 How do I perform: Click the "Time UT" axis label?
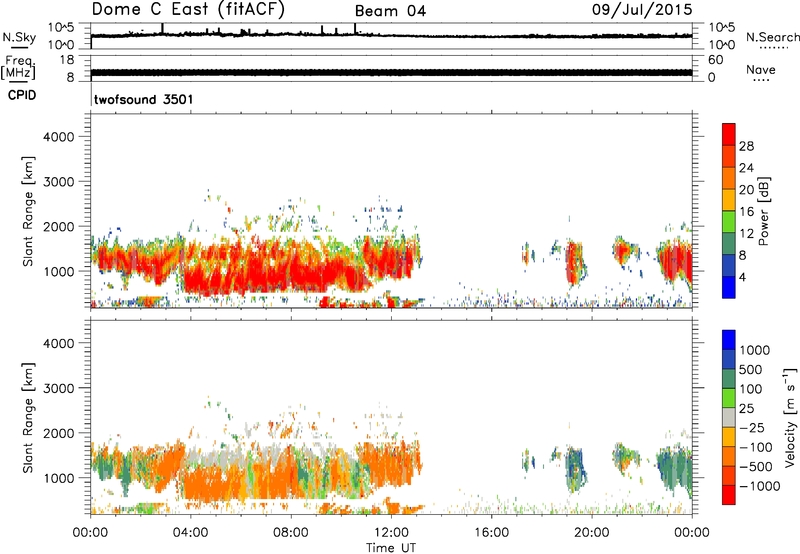(x=391, y=548)
